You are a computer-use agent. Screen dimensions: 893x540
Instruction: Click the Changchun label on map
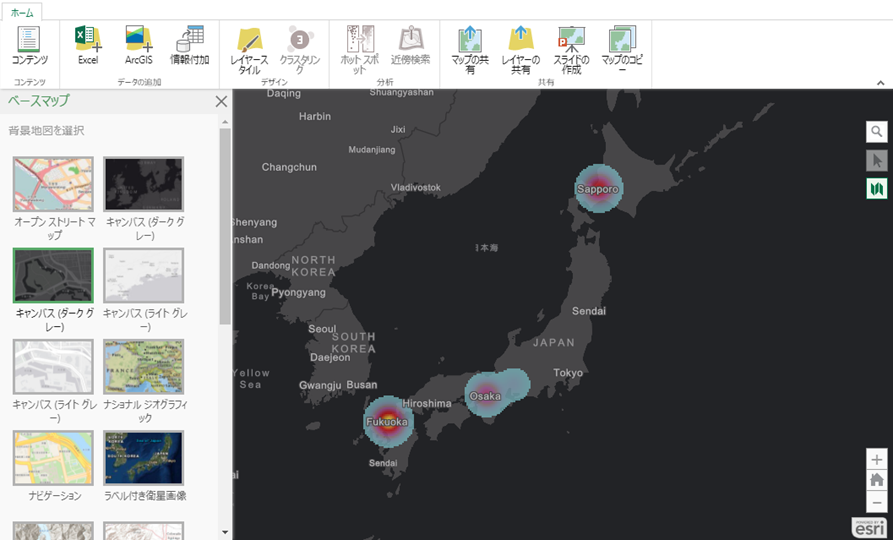pyautogui.click(x=289, y=167)
